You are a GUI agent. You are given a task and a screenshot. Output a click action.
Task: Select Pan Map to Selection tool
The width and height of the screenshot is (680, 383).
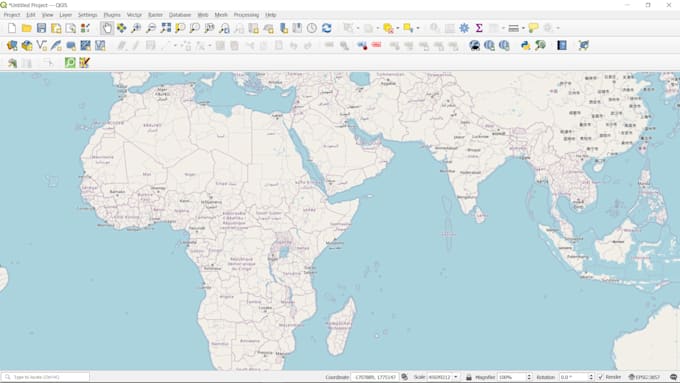[x=121, y=28]
